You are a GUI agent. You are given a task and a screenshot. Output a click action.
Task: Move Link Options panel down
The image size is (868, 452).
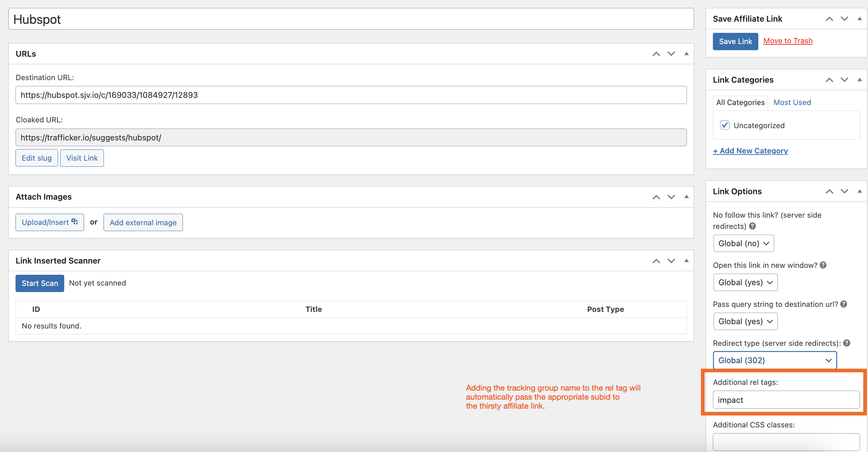coord(844,191)
